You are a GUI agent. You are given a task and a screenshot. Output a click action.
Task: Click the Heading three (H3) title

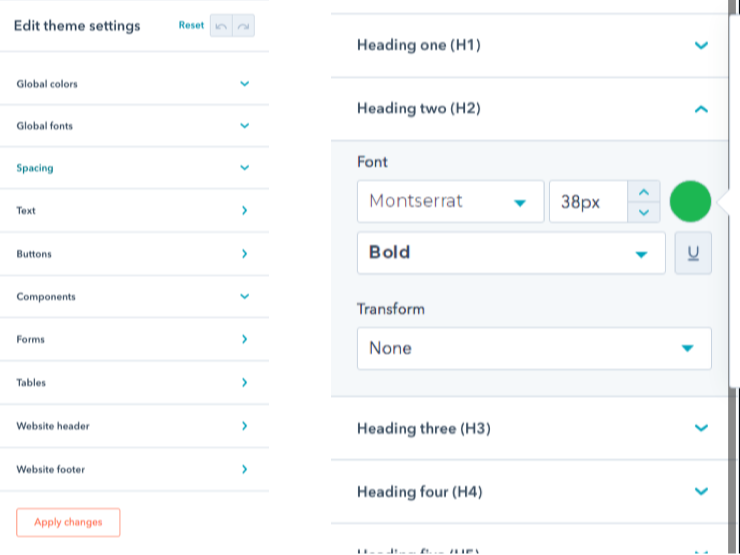pyautogui.click(x=424, y=429)
